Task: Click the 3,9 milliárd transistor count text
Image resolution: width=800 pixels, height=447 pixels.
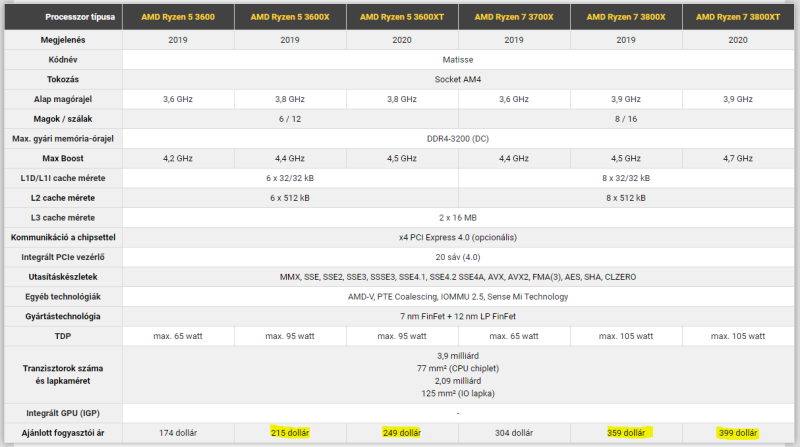Action: tap(458, 356)
